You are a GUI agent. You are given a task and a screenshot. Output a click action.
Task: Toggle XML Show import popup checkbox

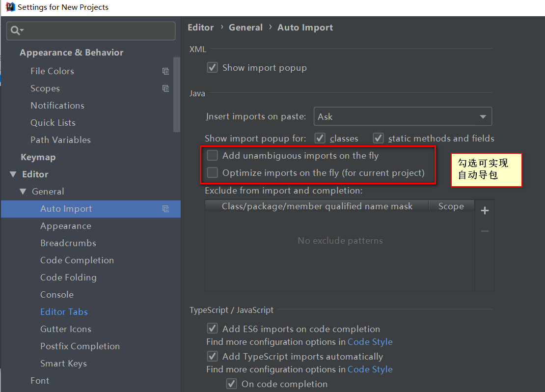pos(213,67)
